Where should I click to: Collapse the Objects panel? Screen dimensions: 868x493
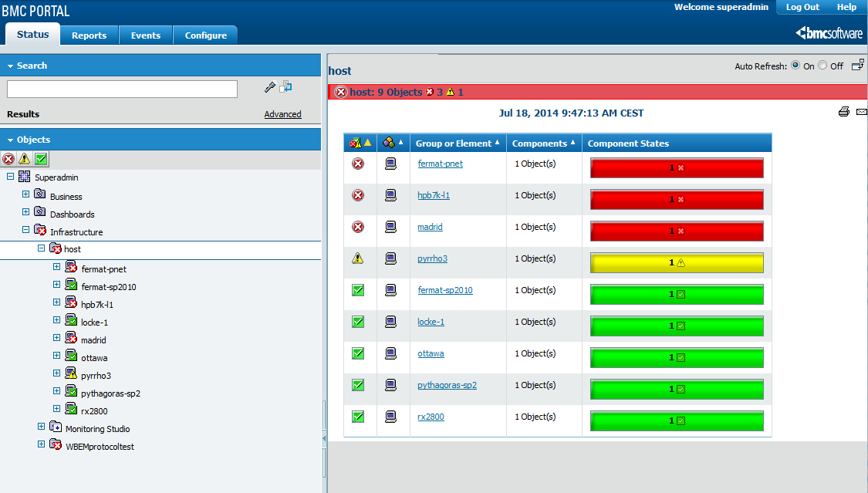click(x=10, y=140)
